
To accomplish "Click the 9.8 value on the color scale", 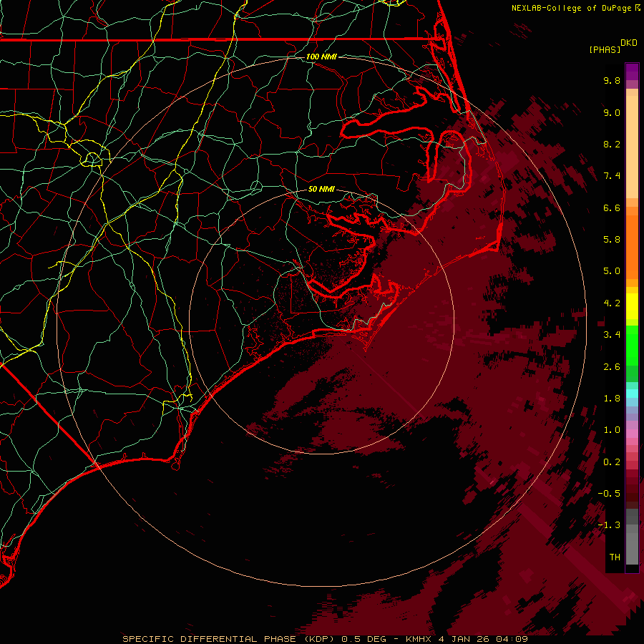I will tap(612, 80).
